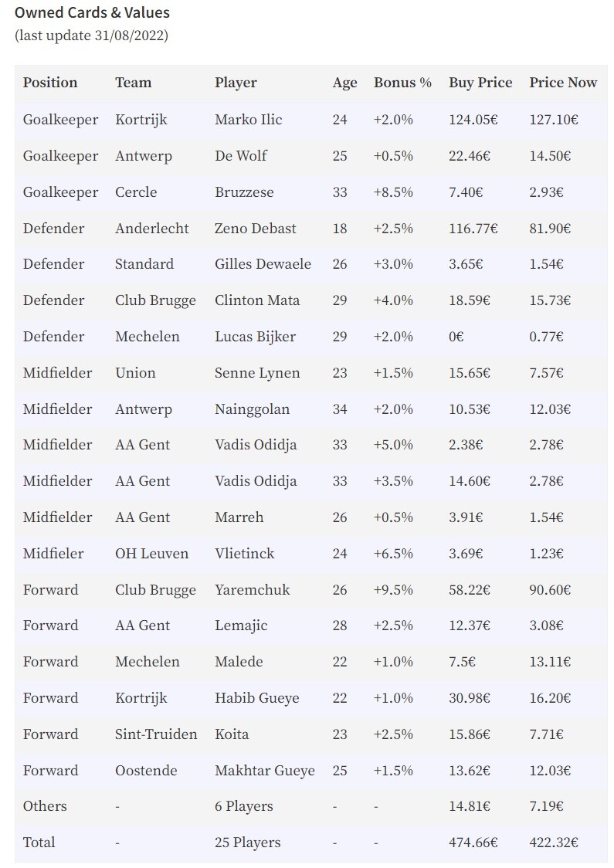Image resolution: width=614 pixels, height=868 pixels.
Task: Click the Sint-Truiden team cell
Action: [156, 734]
